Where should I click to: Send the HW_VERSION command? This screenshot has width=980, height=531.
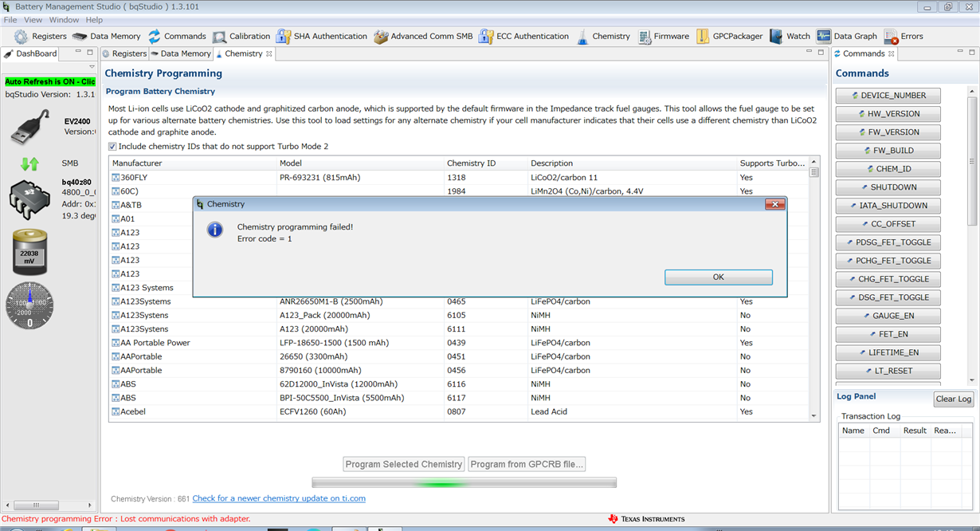click(x=888, y=114)
